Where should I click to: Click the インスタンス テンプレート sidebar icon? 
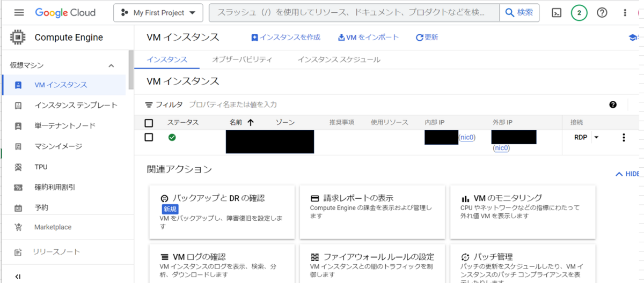point(18,105)
